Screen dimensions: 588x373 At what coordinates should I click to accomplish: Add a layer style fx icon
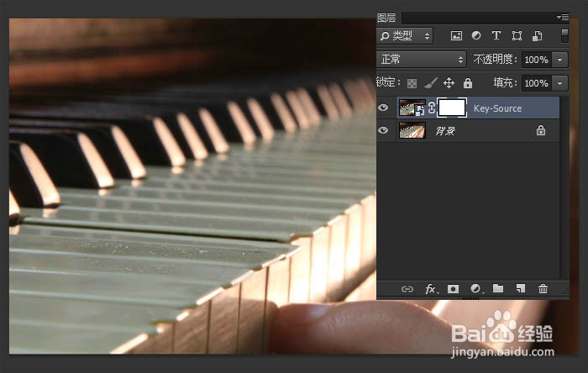tap(431, 289)
